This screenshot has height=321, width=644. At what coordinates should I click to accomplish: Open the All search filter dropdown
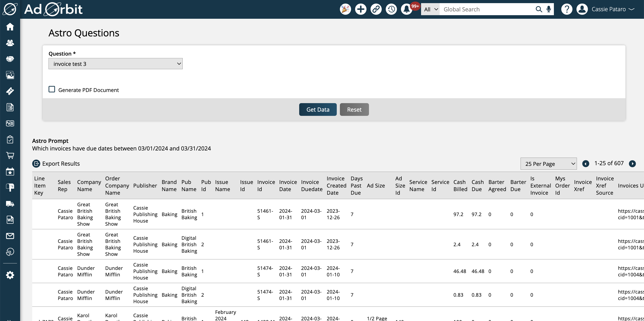coord(430,9)
